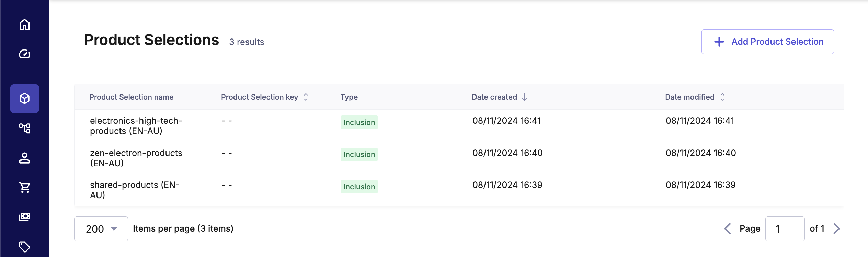
Task: Open the Orders shopping cart icon
Action: (x=24, y=188)
